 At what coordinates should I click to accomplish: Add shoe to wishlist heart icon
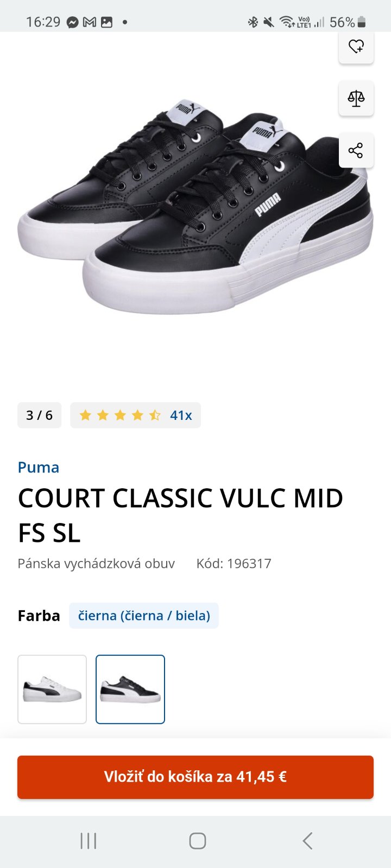(356, 47)
